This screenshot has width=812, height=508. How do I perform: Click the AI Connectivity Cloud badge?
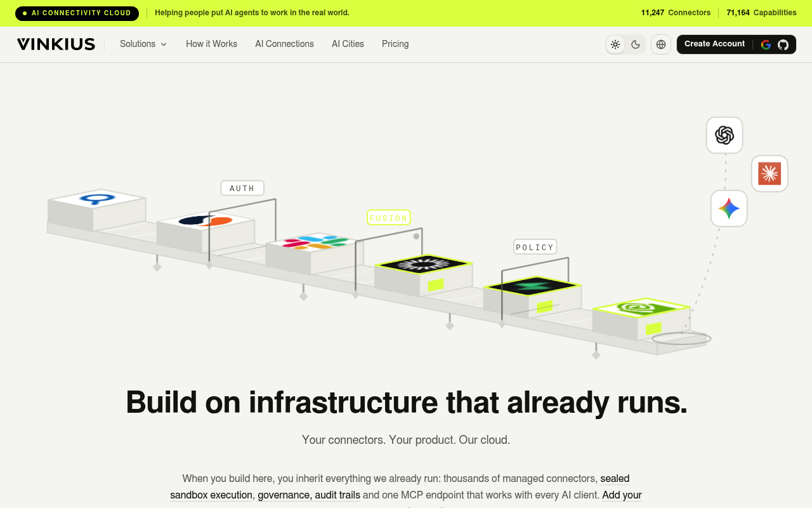[x=77, y=13]
